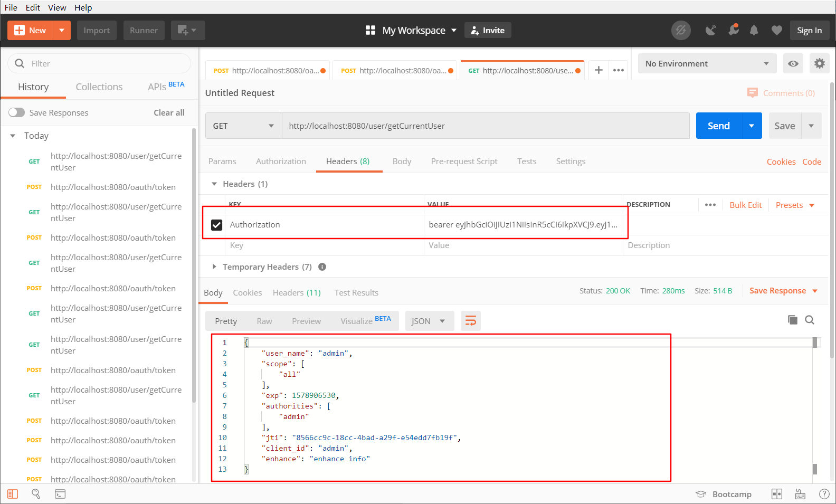Click the request URL input field
This screenshot has height=504, width=836.
tap(486, 126)
